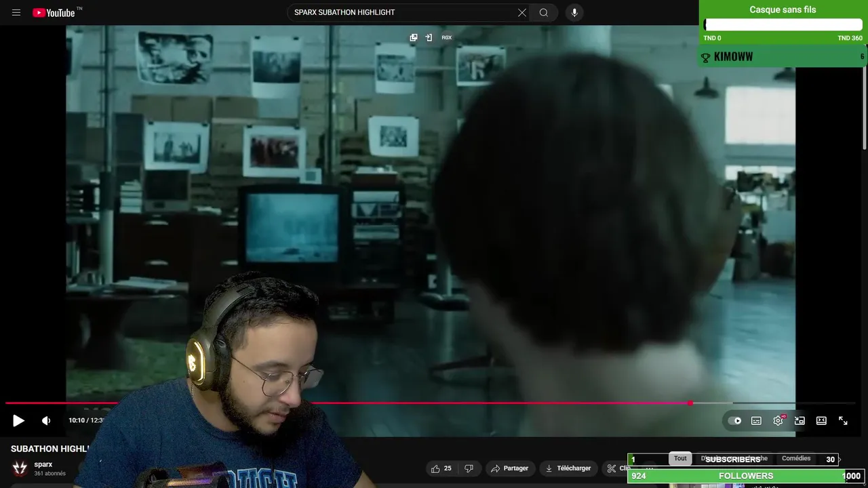
Task: Click the KIMOWW top donor name
Action: coord(734,57)
